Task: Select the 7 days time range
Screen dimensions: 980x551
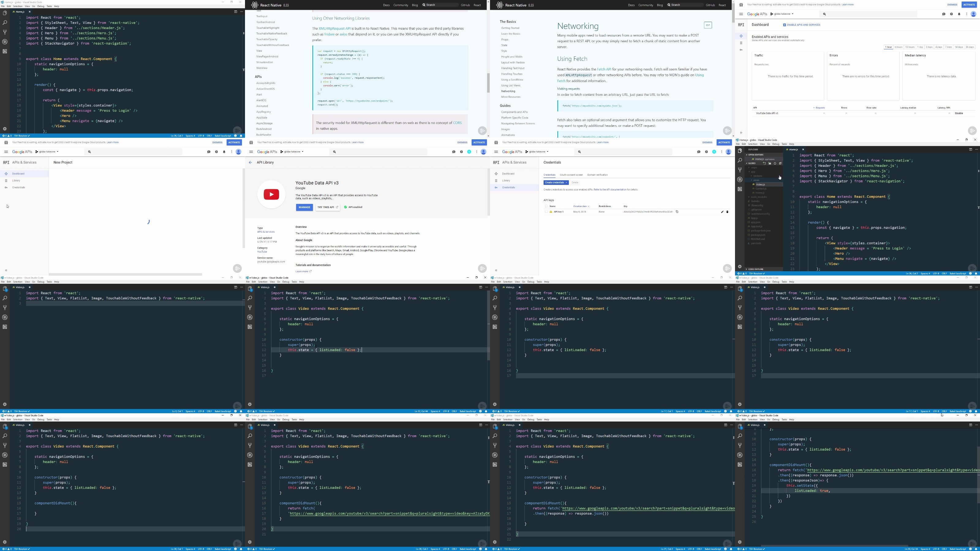Action: click(x=949, y=47)
